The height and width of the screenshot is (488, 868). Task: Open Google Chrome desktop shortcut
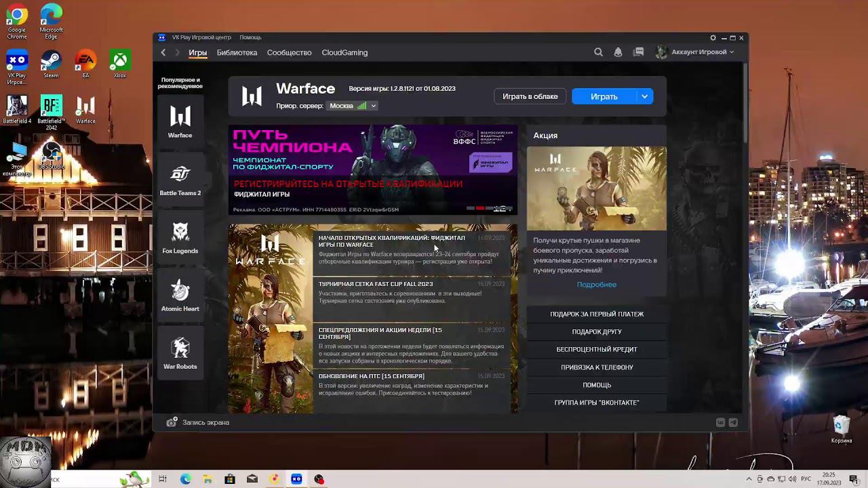[x=17, y=22]
